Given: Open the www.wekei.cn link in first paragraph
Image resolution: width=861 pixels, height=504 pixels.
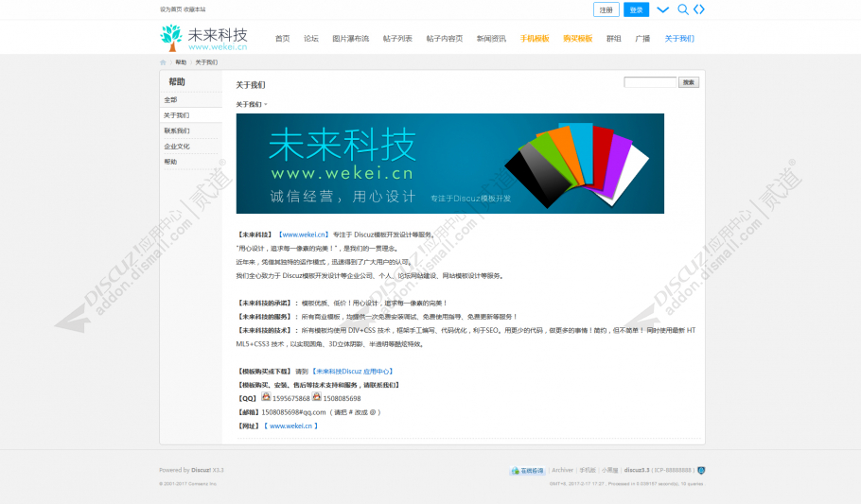Looking at the screenshot, I should point(304,235).
